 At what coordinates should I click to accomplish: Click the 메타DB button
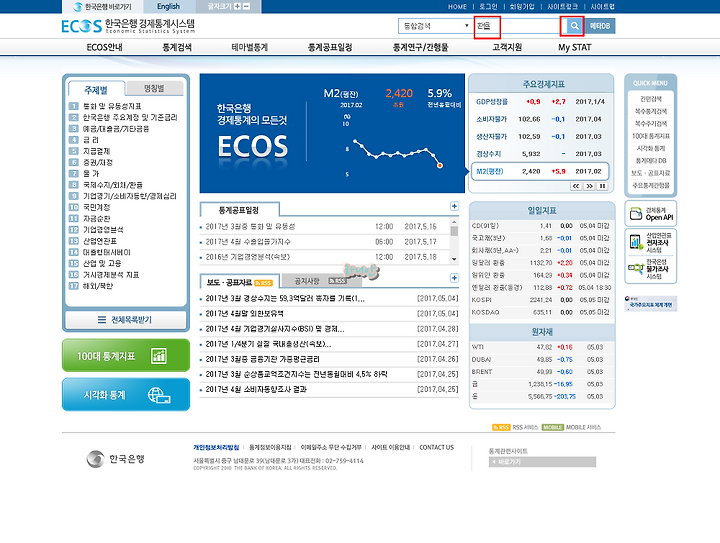click(x=600, y=26)
